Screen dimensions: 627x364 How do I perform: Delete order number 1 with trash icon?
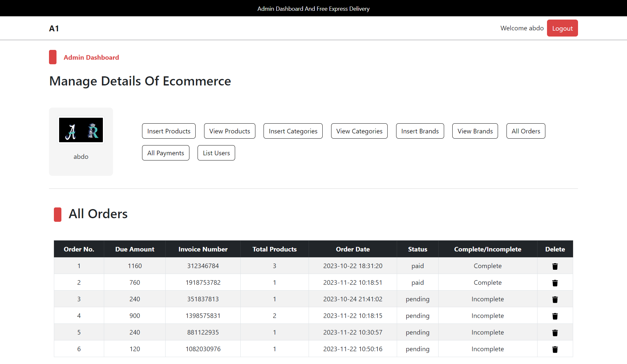[555, 266]
